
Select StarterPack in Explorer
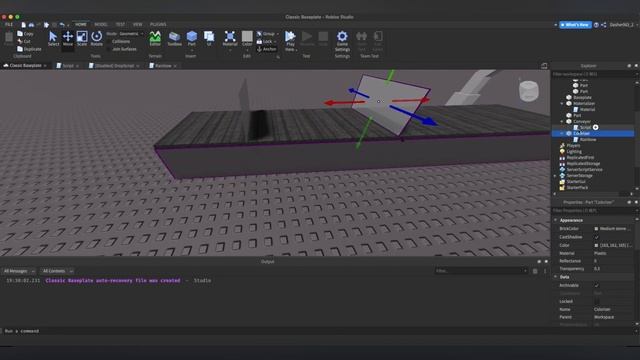577,188
